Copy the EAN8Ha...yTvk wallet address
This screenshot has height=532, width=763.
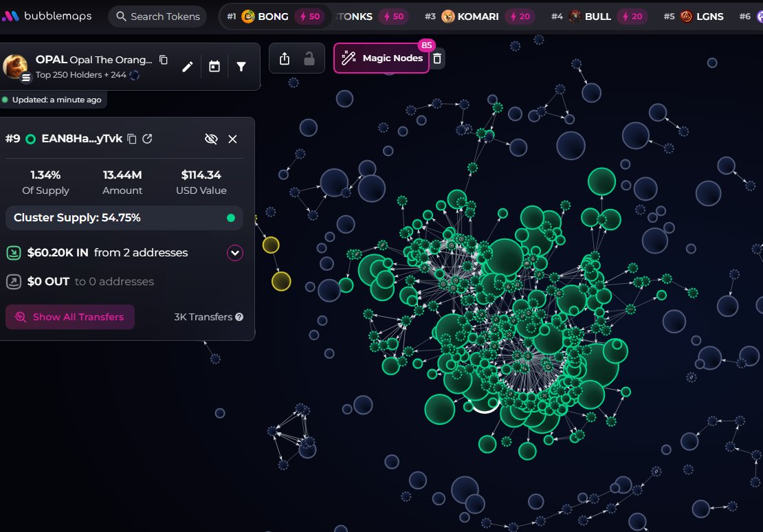132,139
